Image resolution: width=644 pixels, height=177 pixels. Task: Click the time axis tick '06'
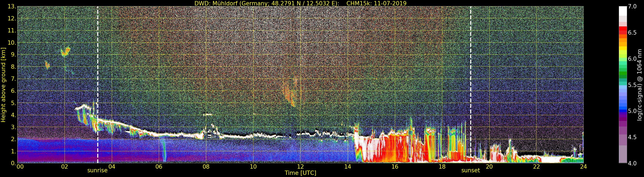pyautogui.click(x=159, y=167)
